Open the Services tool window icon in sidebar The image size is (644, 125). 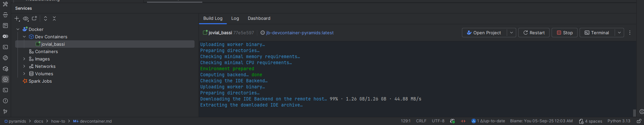5,79
